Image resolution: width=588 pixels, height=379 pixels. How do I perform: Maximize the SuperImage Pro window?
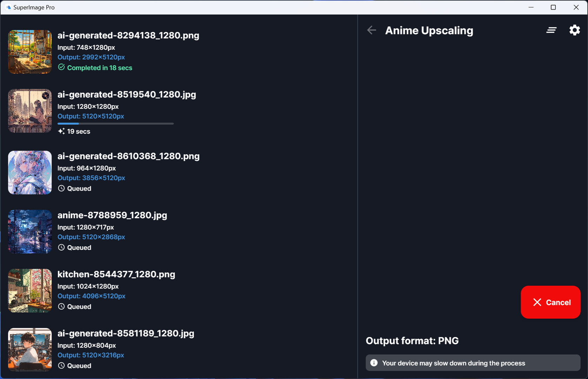point(553,7)
